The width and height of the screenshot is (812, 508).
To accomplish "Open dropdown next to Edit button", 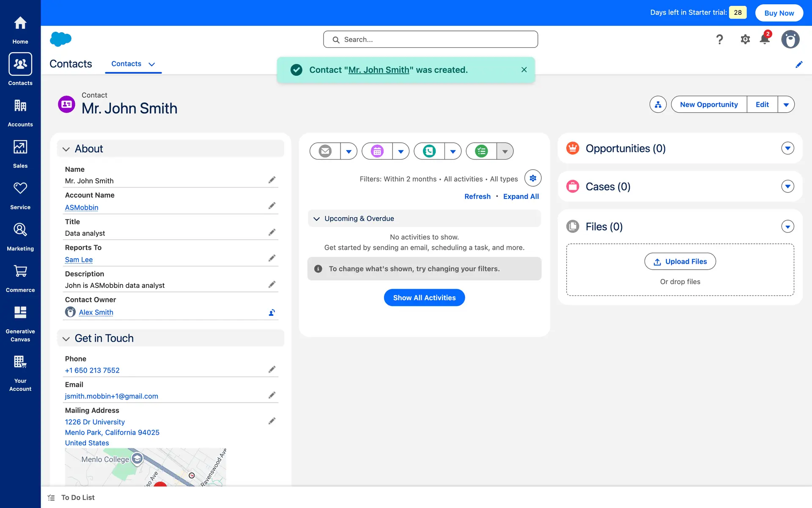I will (786, 105).
